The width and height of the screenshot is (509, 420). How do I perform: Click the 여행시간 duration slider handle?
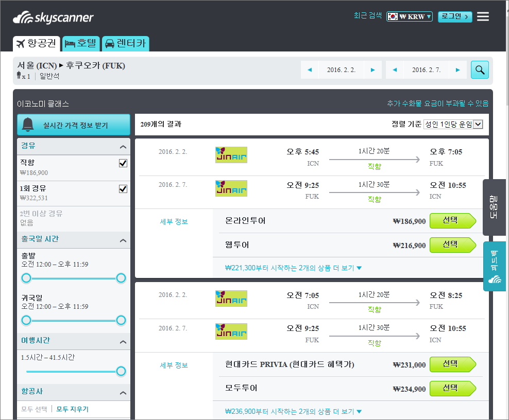pyautogui.click(x=121, y=371)
